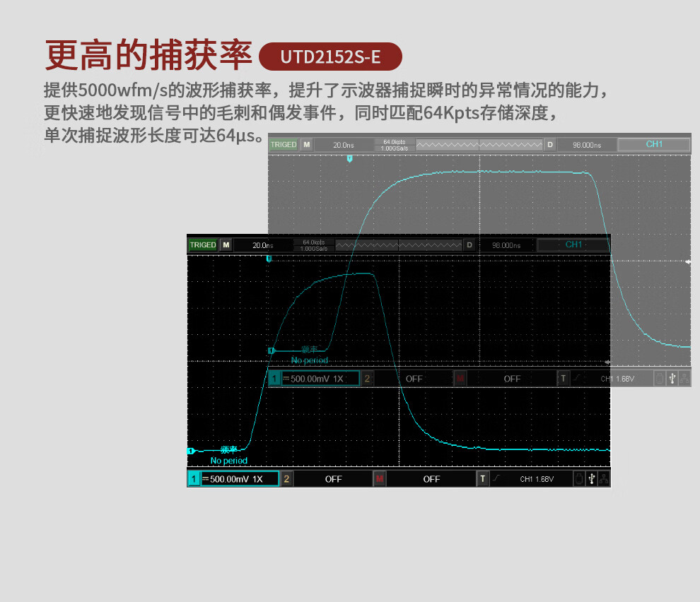Click TRIGED status in black oscilloscope screen
Image resolution: width=700 pixels, height=602 pixels.
(203, 245)
